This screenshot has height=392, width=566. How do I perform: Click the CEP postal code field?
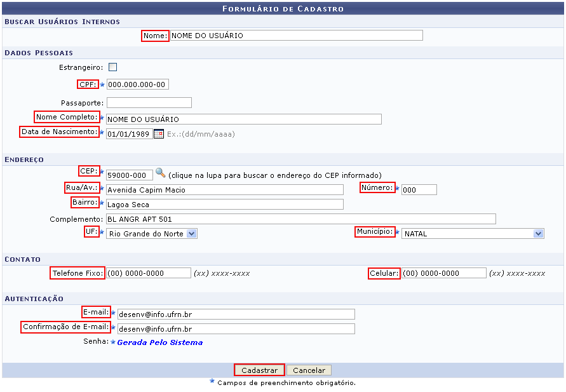pyautogui.click(x=129, y=175)
